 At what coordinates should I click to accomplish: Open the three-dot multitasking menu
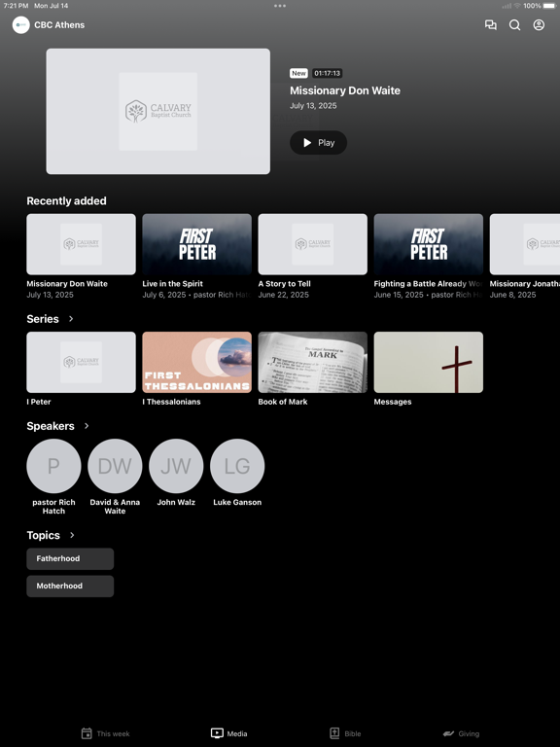[x=280, y=6]
